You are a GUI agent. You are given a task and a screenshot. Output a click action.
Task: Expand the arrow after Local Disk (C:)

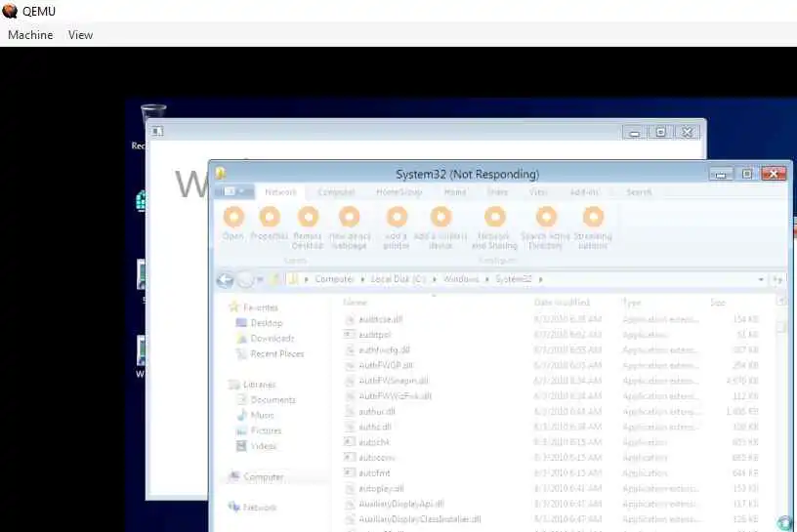tap(435, 279)
